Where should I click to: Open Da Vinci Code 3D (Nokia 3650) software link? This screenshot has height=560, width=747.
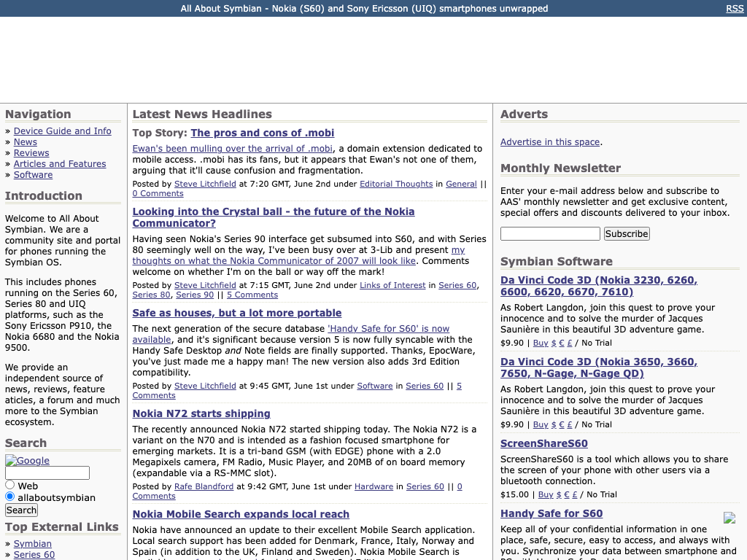click(x=599, y=367)
